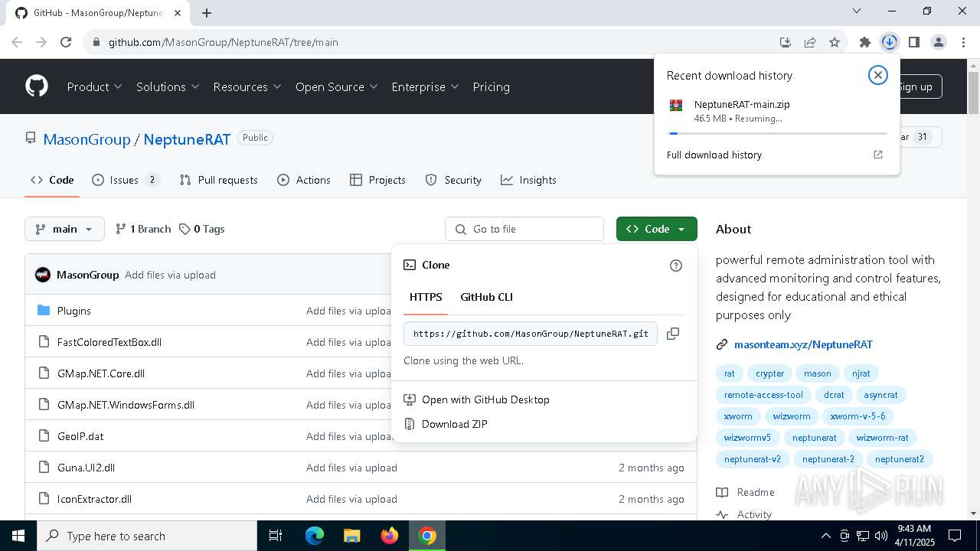Click the Go to file search box
Image resolution: width=980 pixels, height=551 pixels.
click(x=524, y=229)
